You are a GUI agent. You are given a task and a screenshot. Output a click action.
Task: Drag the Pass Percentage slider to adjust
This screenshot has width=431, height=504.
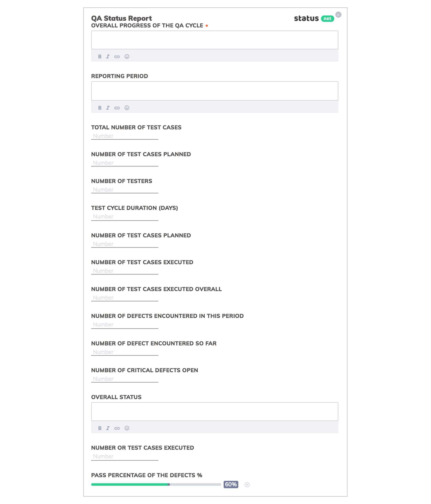(x=170, y=484)
